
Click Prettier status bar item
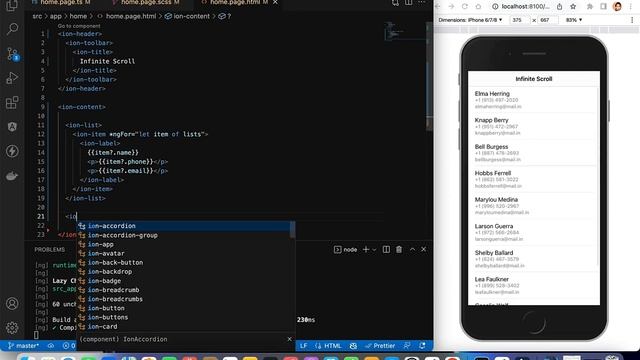coord(380,346)
